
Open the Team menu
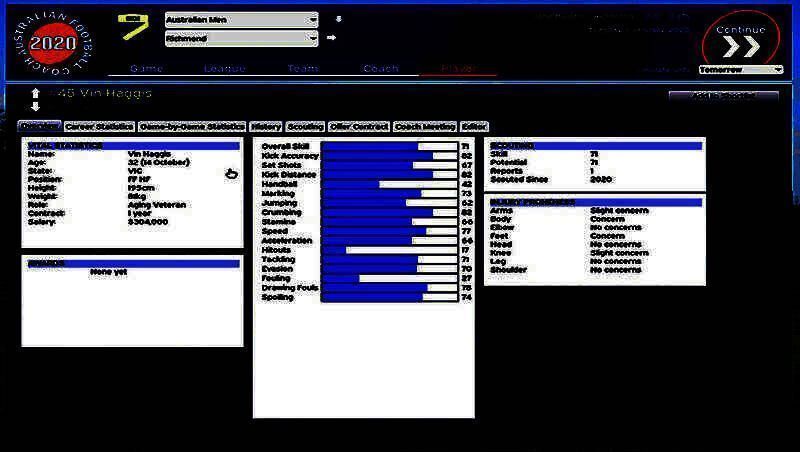tap(303, 69)
